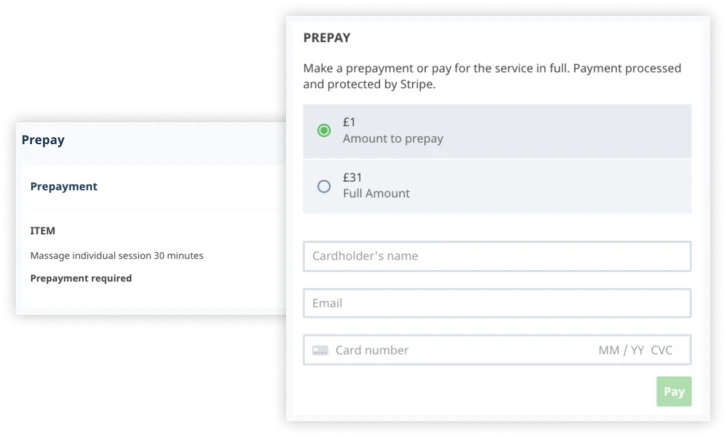
Task: Click the Prepay title in the left panel
Action: pyautogui.click(x=43, y=140)
